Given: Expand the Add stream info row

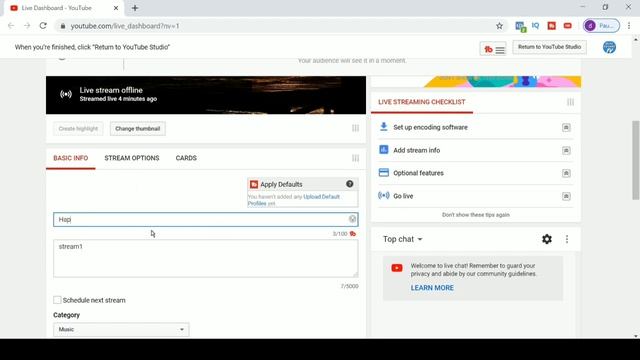Looking at the screenshot, I should click(566, 151).
